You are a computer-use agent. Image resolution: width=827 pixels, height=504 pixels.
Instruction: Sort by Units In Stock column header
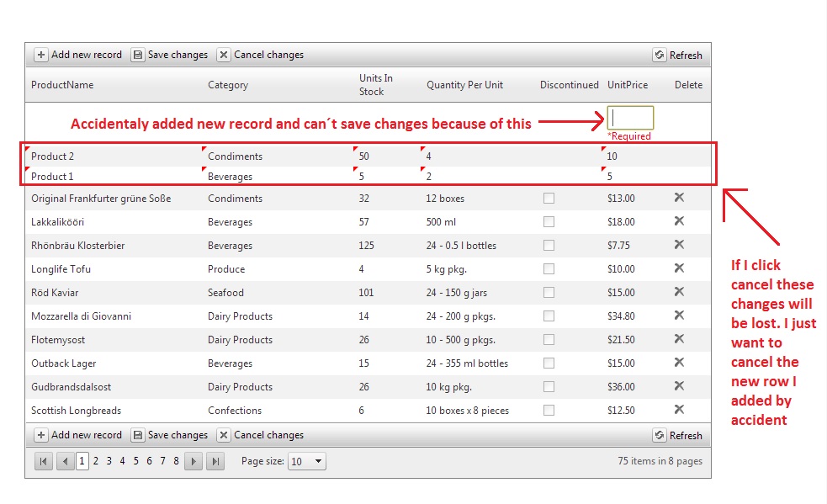(x=376, y=84)
